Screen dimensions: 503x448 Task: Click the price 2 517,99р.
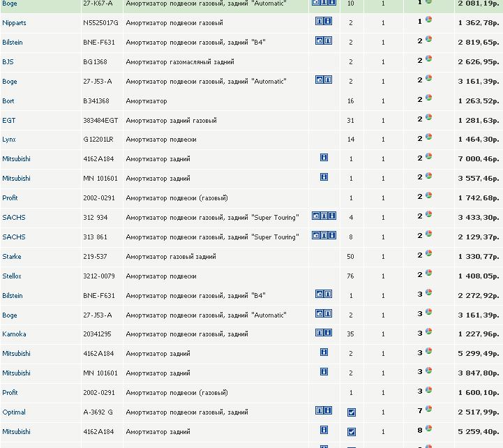pyautogui.click(x=479, y=412)
